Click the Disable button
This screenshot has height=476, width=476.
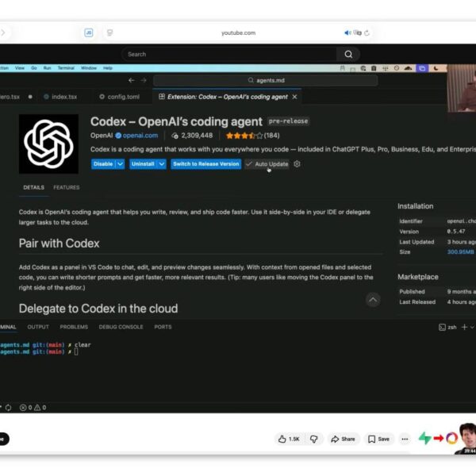tap(103, 164)
